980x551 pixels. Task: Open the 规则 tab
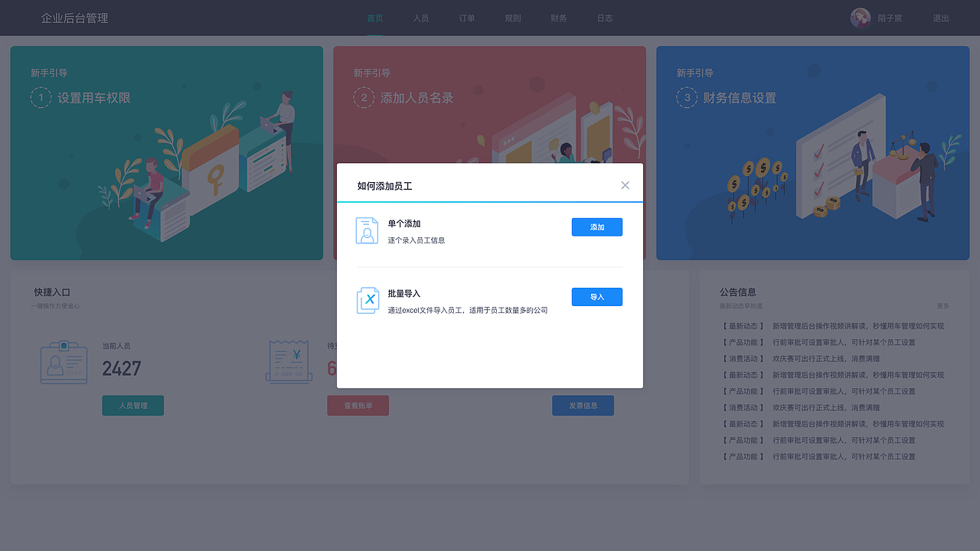tap(513, 18)
